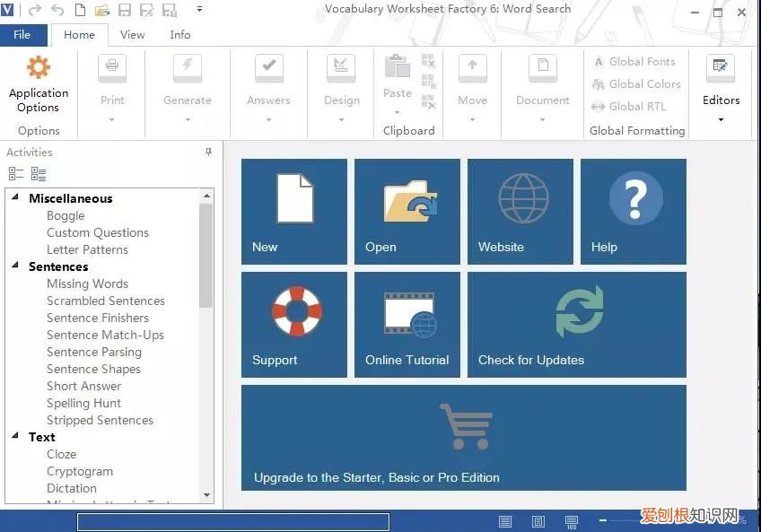The image size is (761, 532).
Task: Click the Open file tile
Action: coord(407,212)
